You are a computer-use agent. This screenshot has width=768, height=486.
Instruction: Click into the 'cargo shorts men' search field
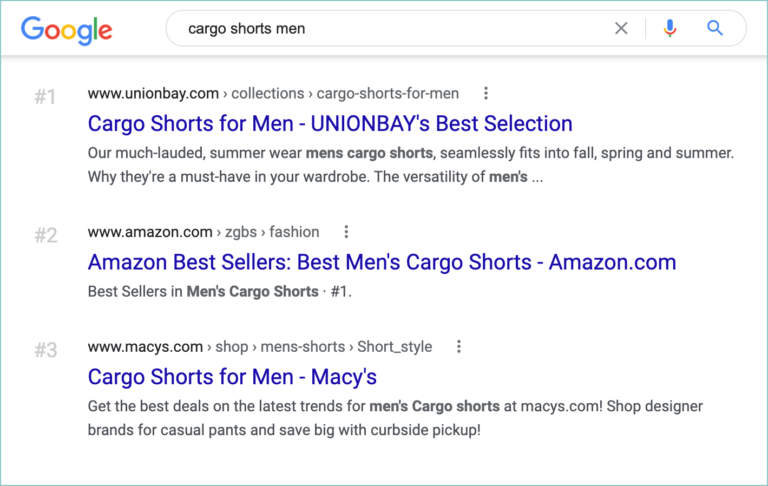pyautogui.click(x=392, y=28)
